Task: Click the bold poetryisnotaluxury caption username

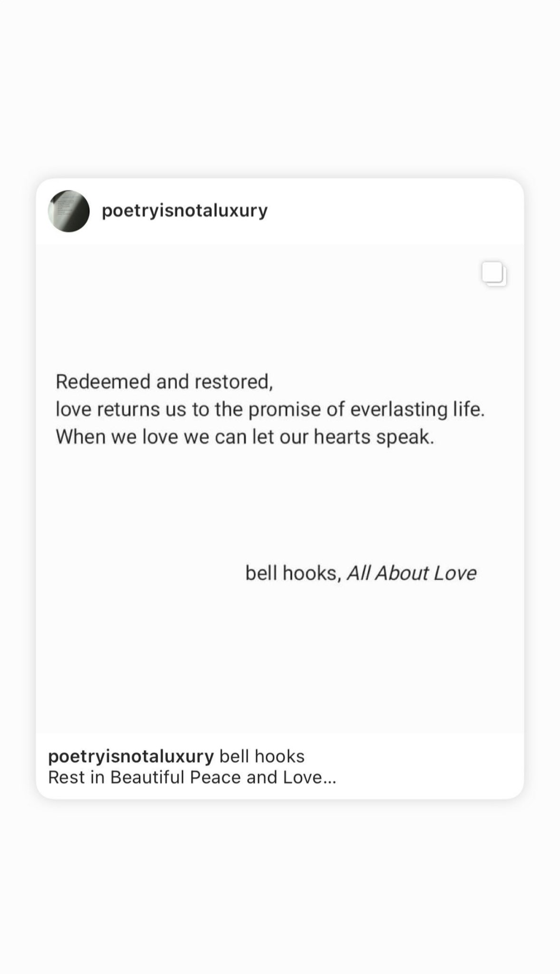Action: (x=131, y=756)
